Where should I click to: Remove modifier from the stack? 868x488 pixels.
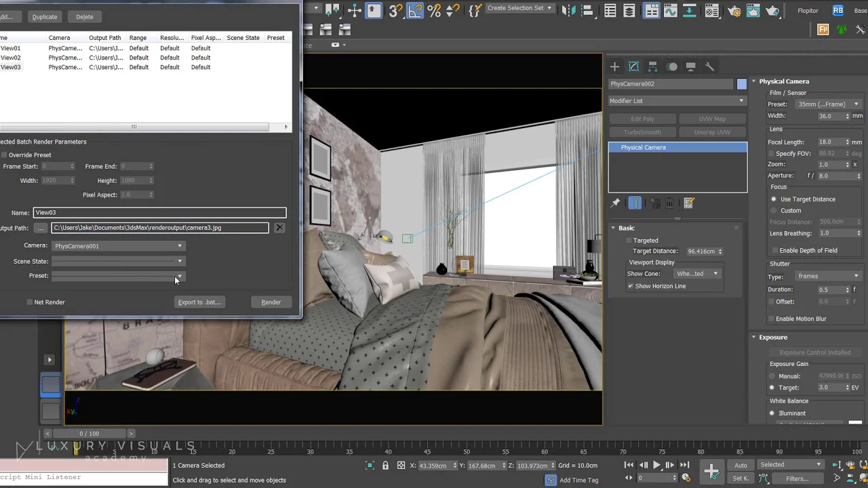tap(669, 203)
